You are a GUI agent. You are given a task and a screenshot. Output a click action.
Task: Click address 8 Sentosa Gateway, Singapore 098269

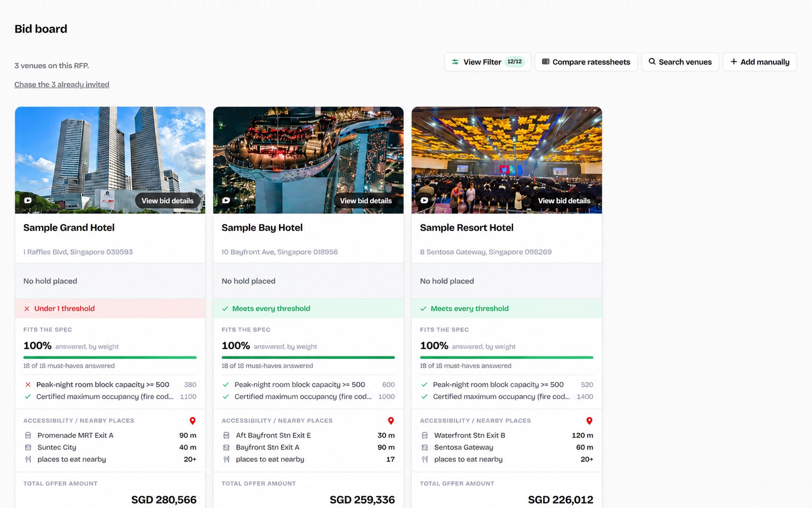click(x=486, y=252)
